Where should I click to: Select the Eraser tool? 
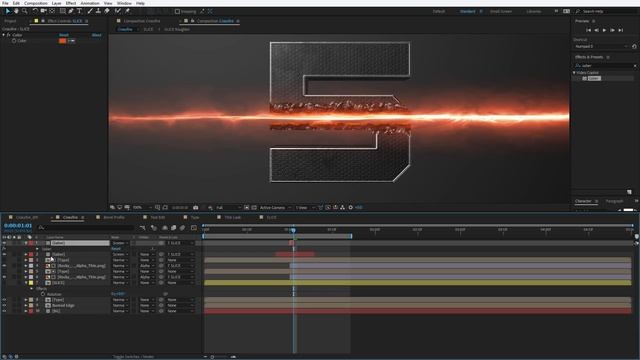click(107, 11)
